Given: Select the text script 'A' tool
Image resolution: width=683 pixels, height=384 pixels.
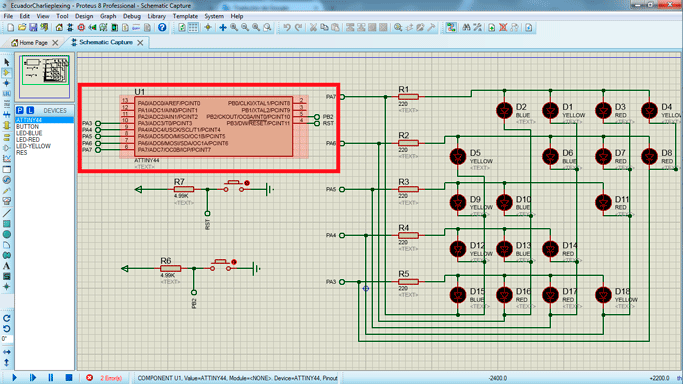Looking at the screenshot, I should pyautogui.click(x=7, y=266).
